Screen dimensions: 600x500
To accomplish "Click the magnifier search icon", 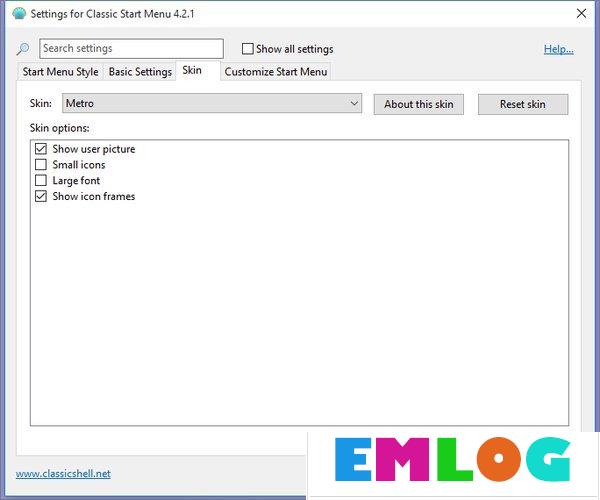I will (x=23, y=49).
